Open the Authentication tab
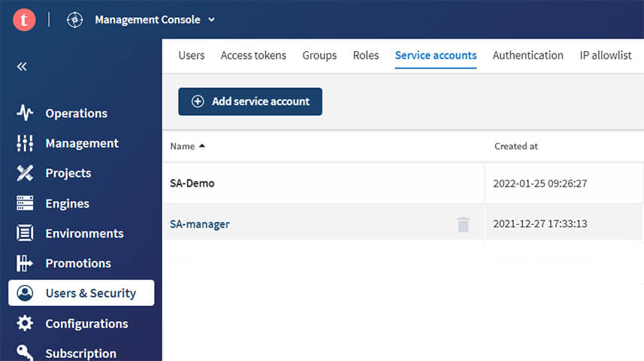The height and width of the screenshot is (361, 644). [528, 56]
